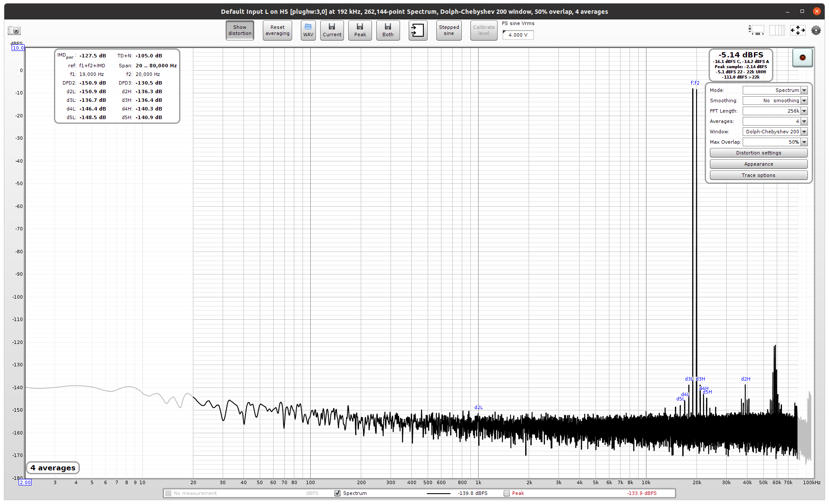Click the Appearance button
This screenshot has width=829, height=504.
[759, 164]
